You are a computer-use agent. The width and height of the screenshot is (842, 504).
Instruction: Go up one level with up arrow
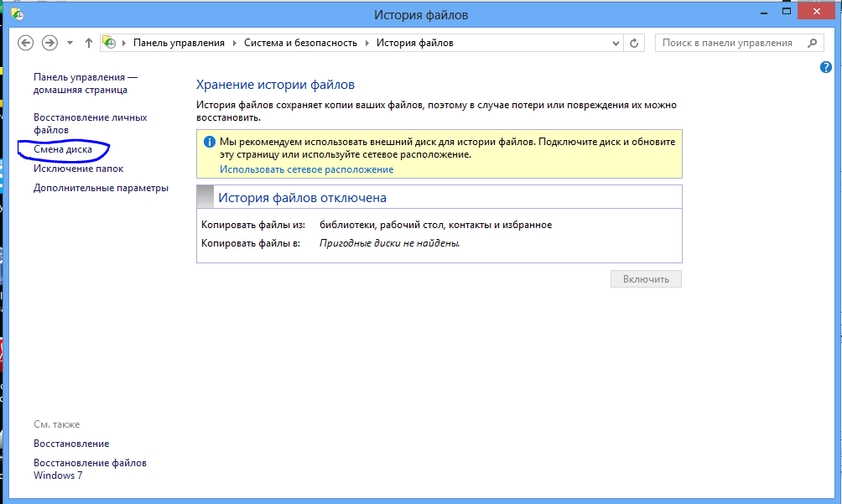coord(89,43)
